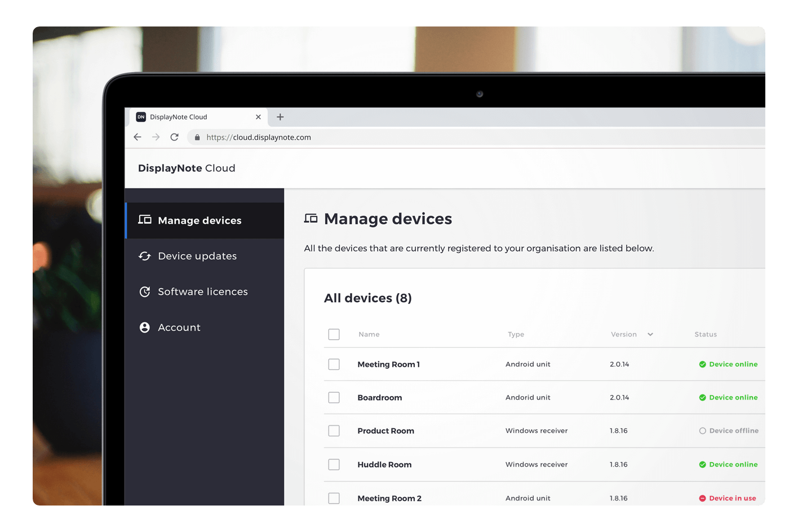Screen dimensions: 798x532
Task: Click the padlock site security icon
Action: pyautogui.click(x=197, y=137)
